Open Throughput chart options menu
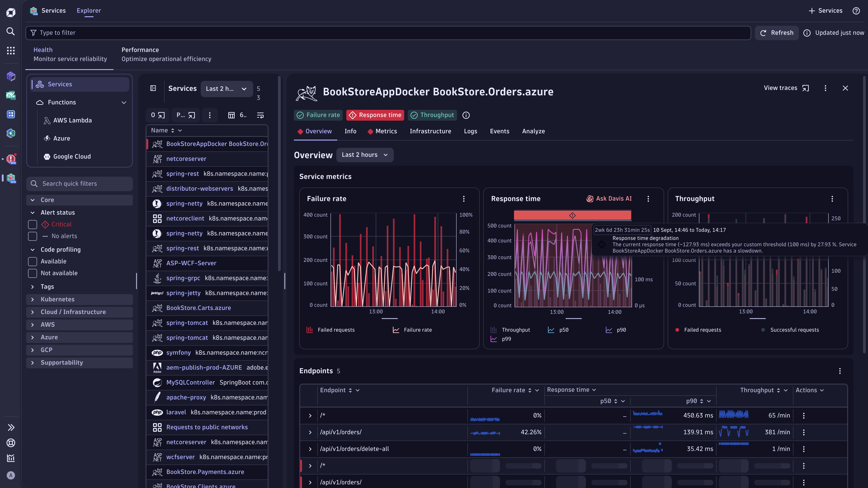 (x=832, y=199)
